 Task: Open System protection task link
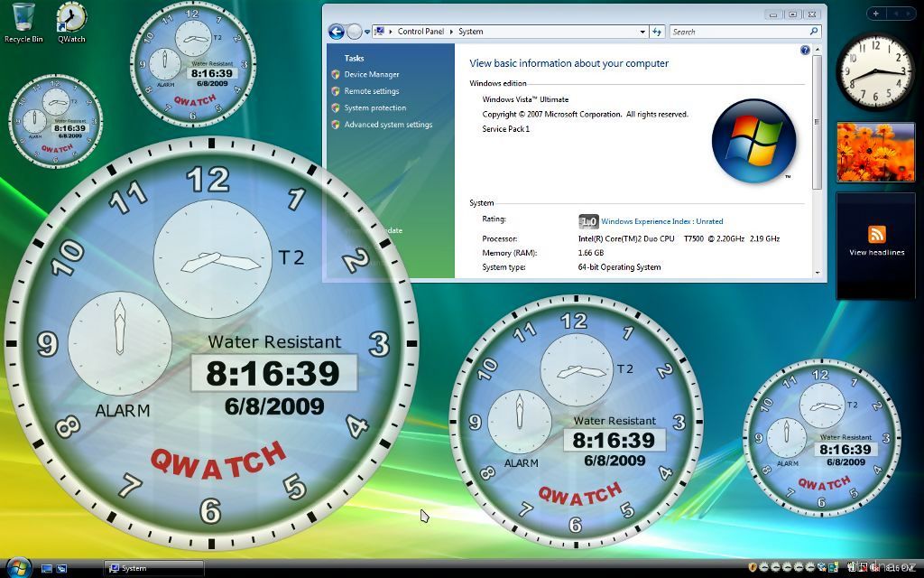(x=375, y=108)
